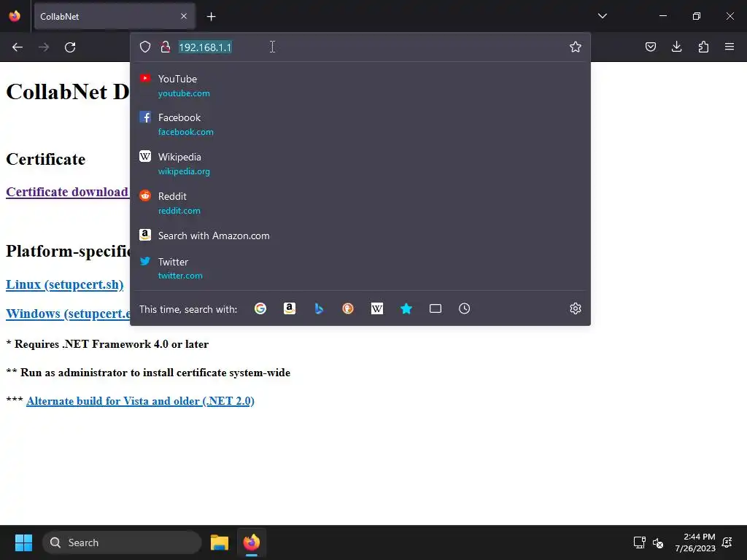Open Certificate download link

tap(67, 192)
